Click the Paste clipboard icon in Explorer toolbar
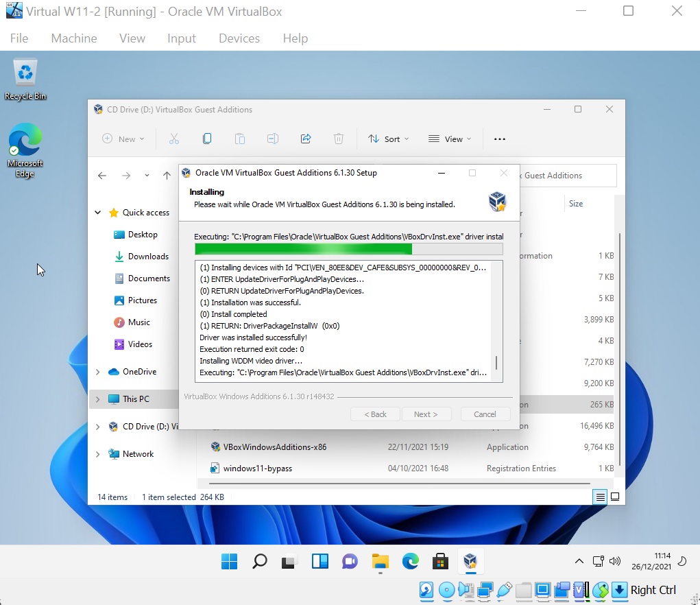The image size is (700, 605). [240, 139]
